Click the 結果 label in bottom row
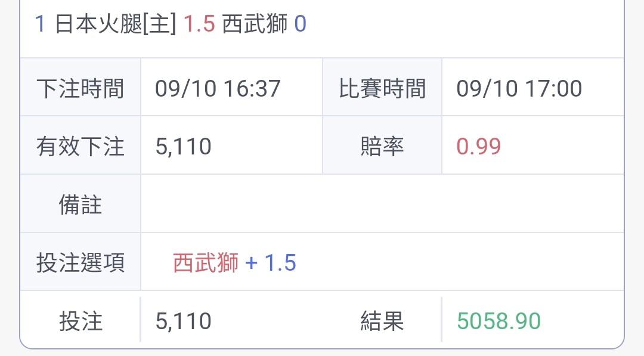This screenshot has height=356, width=644. coord(382,321)
